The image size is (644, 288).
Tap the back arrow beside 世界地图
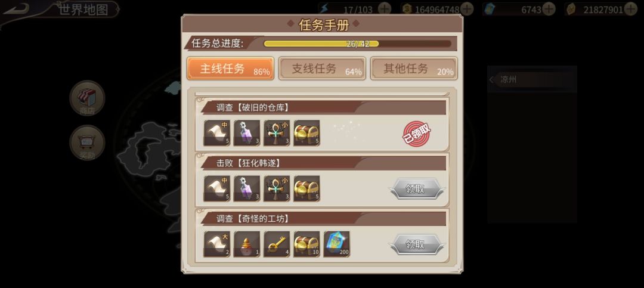16,8
